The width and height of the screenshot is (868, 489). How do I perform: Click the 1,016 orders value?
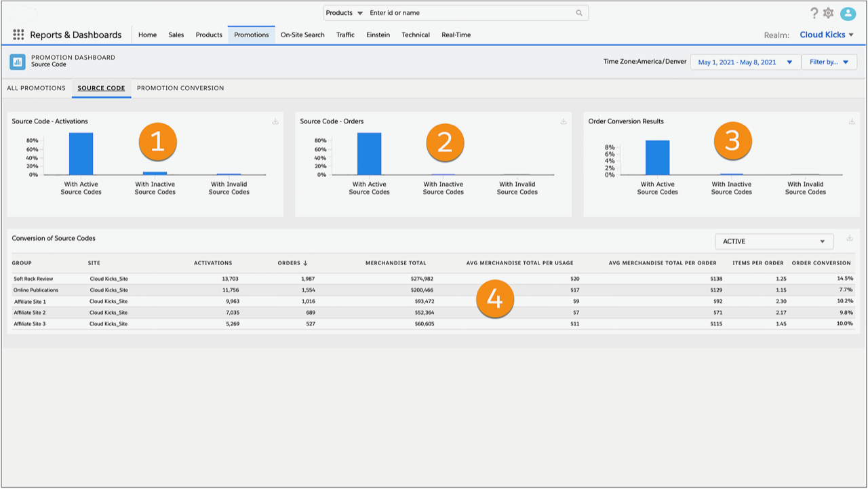tap(308, 301)
